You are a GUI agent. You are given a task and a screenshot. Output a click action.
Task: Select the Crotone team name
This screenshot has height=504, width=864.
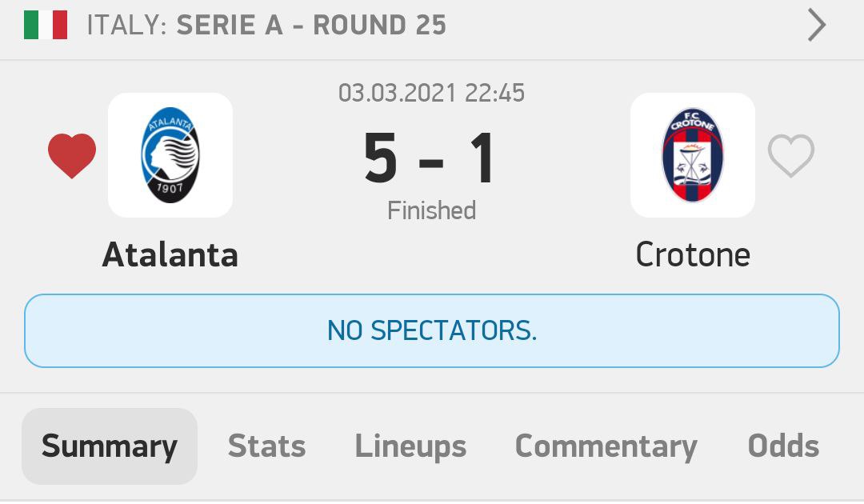point(693,255)
